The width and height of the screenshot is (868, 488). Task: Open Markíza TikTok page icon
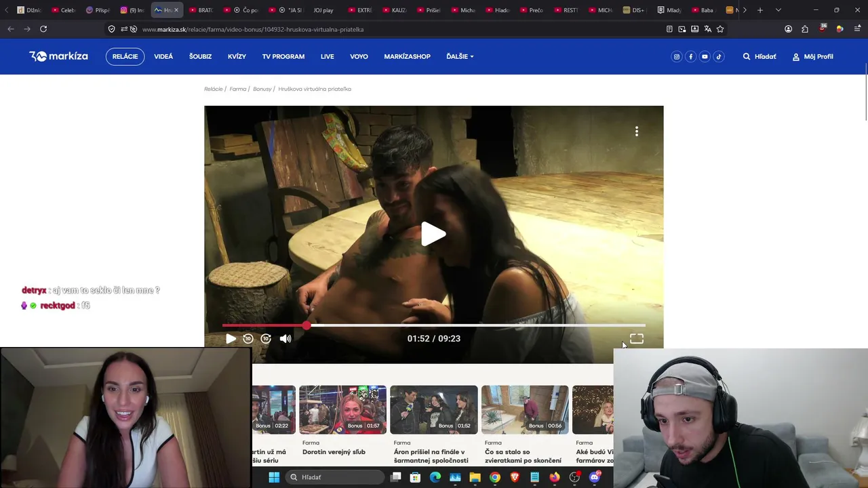(719, 56)
